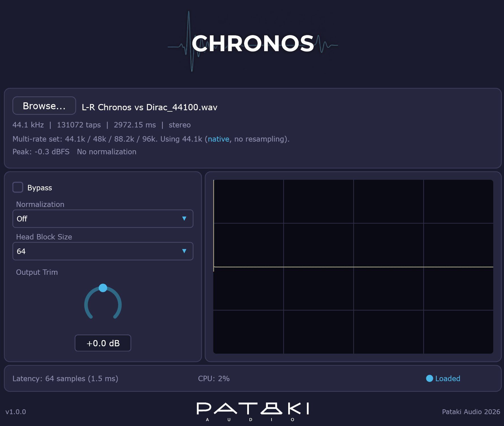This screenshot has width=504, height=426.
Task: Click the Pataki Audio logo
Action: 253,411
